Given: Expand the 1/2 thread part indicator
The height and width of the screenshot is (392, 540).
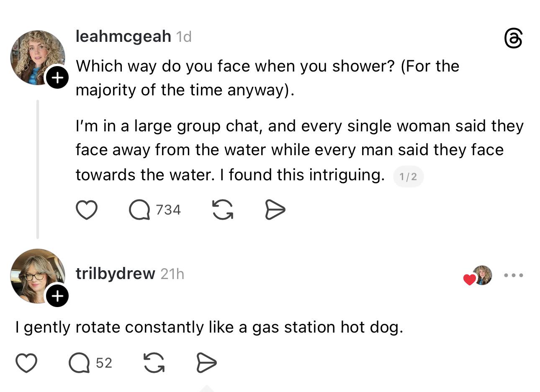Looking at the screenshot, I should click(x=408, y=177).
